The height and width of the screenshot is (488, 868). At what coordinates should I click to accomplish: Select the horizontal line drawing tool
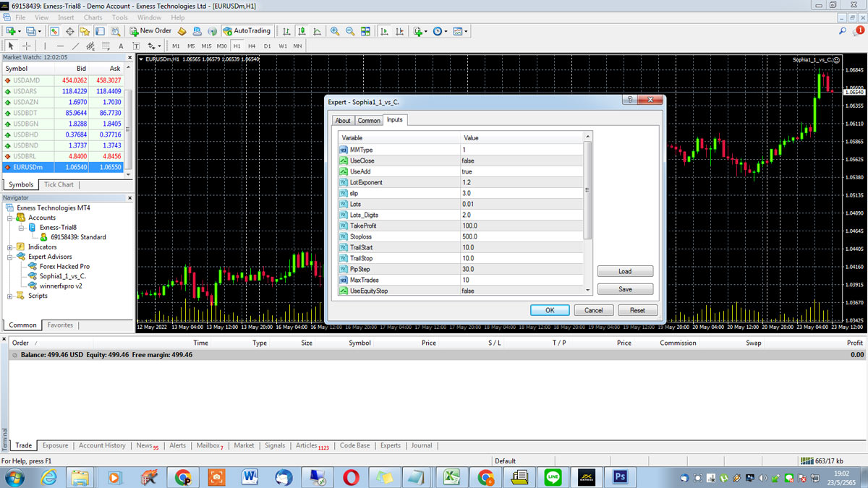pos(61,46)
